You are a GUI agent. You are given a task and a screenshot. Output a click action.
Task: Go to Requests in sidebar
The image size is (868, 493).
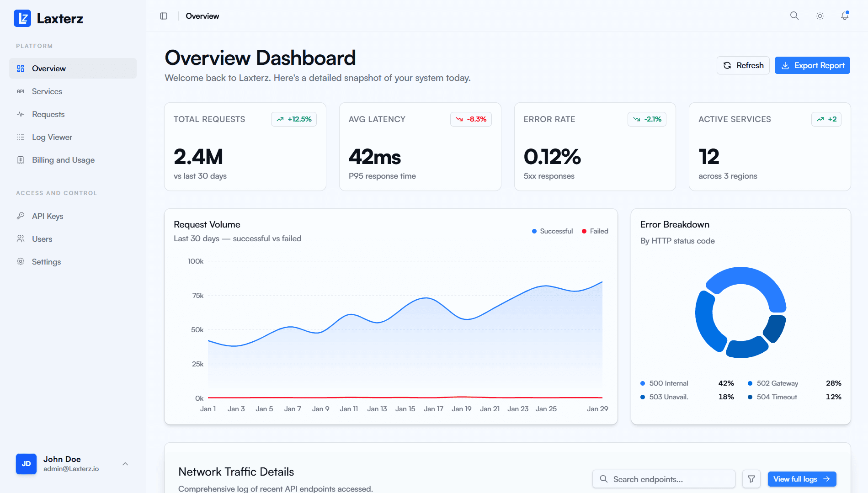coord(48,114)
